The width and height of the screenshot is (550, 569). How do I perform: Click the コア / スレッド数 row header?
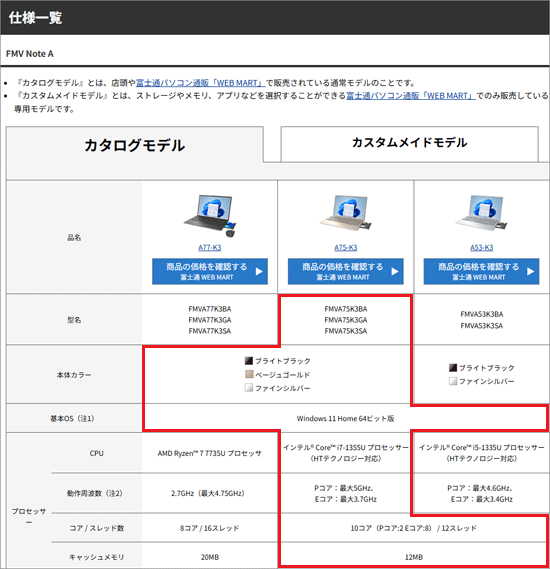97,528
